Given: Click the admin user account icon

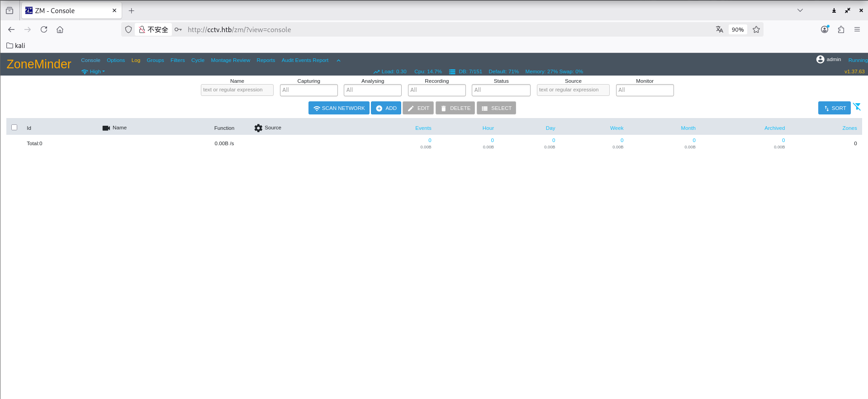Looking at the screenshot, I should 820,59.
